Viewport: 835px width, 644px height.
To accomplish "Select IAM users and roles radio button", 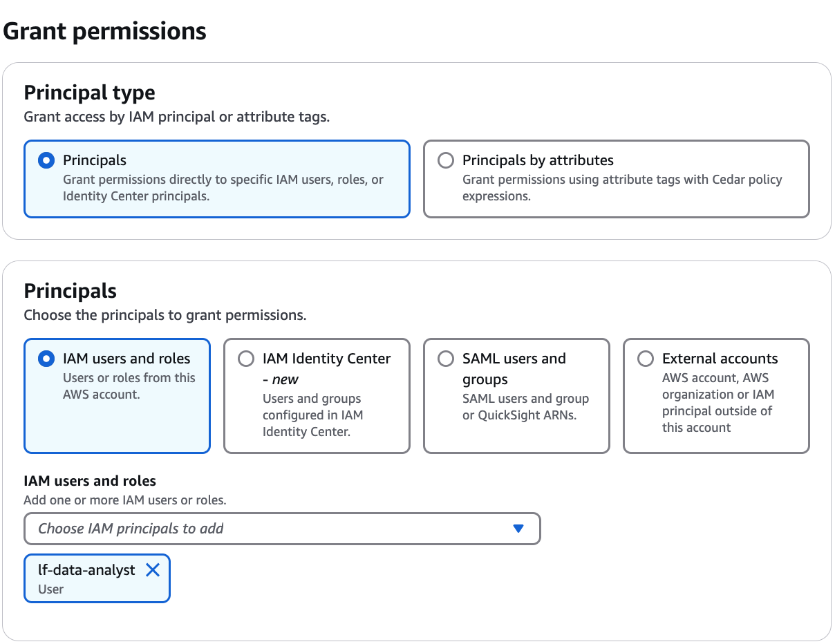I will point(46,359).
